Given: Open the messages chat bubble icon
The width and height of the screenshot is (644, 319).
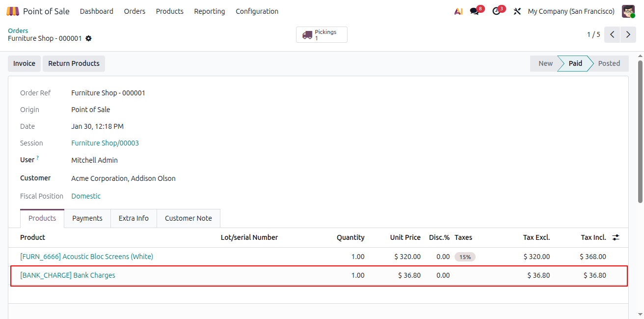Looking at the screenshot, I should pos(474,11).
